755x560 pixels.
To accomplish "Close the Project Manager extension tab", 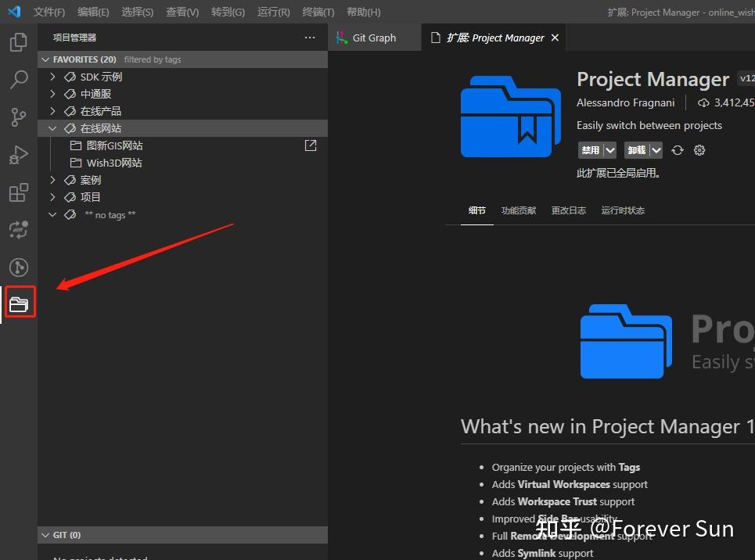I will click(x=555, y=38).
